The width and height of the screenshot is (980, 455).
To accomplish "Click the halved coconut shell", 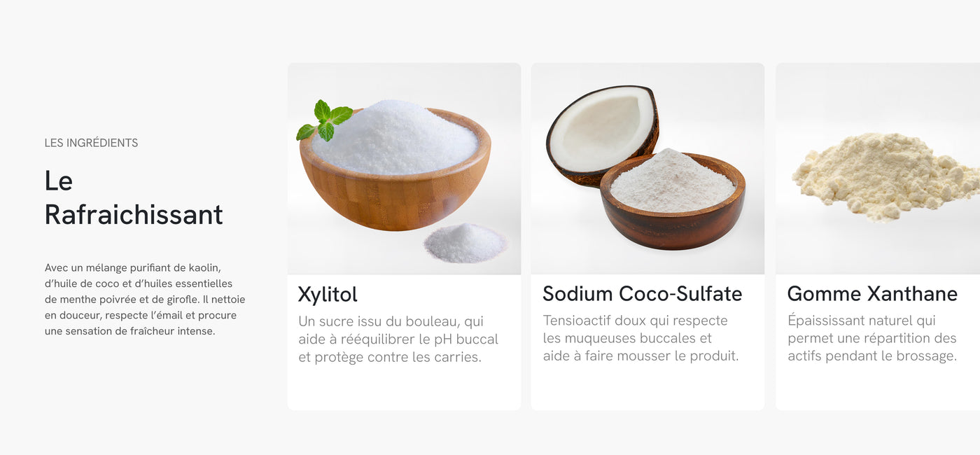I will (x=602, y=135).
